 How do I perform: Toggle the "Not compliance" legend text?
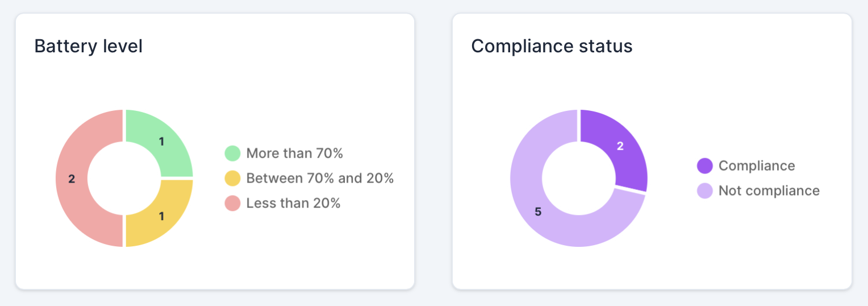[769, 191]
